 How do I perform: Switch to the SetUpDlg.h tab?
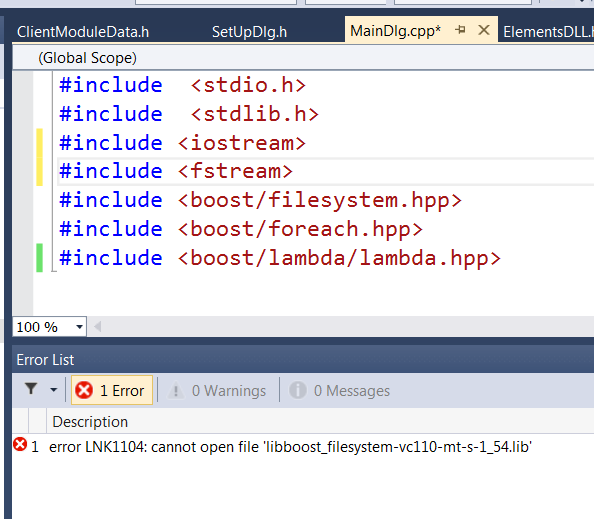pyautogui.click(x=249, y=31)
